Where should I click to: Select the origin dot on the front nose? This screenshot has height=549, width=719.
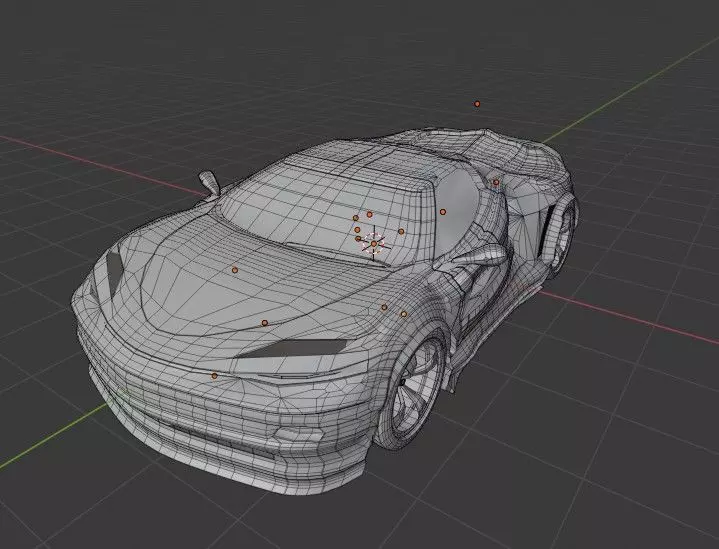pyautogui.click(x=214, y=376)
